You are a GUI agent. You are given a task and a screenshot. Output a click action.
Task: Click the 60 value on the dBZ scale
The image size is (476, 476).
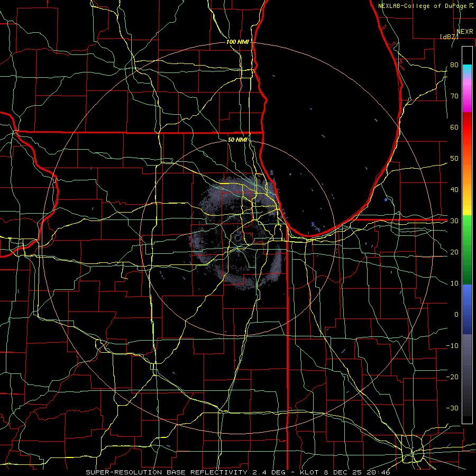click(454, 127)
